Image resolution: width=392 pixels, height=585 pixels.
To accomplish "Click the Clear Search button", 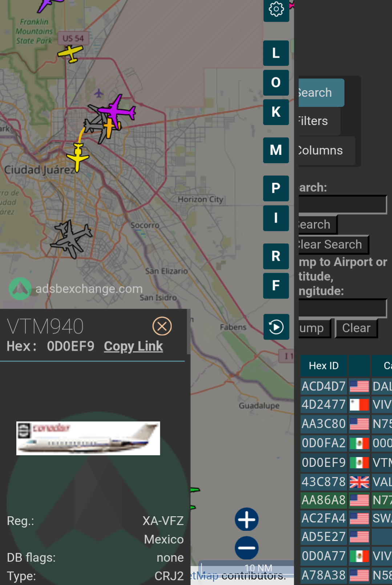I will point(333,245).
